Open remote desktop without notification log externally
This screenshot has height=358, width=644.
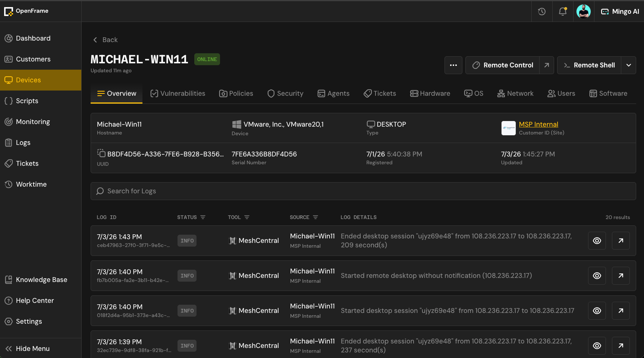tap(621, 276)
